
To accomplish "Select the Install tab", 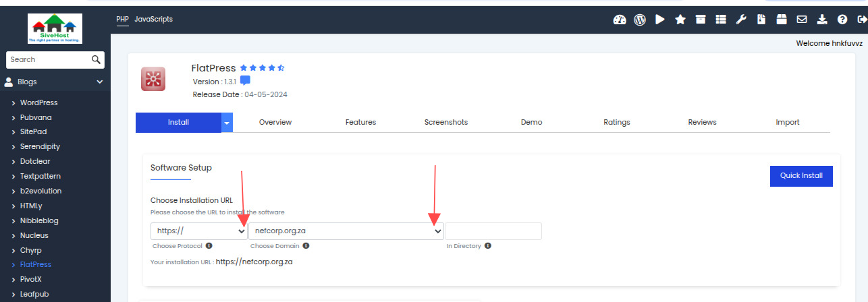I will (178, 123).
